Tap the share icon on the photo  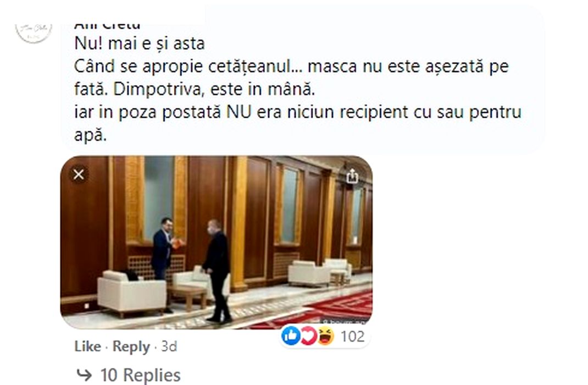click(352, 175)
